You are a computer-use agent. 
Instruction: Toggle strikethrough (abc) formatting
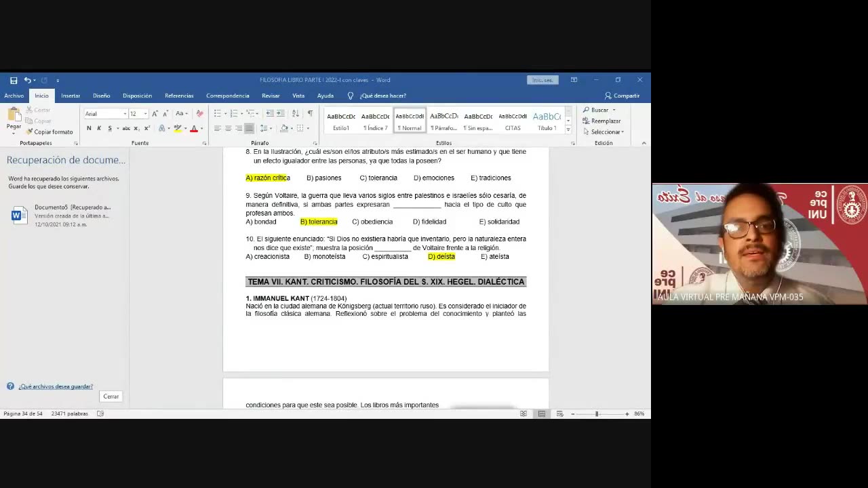pyautogui.click(x=125, y=128)
